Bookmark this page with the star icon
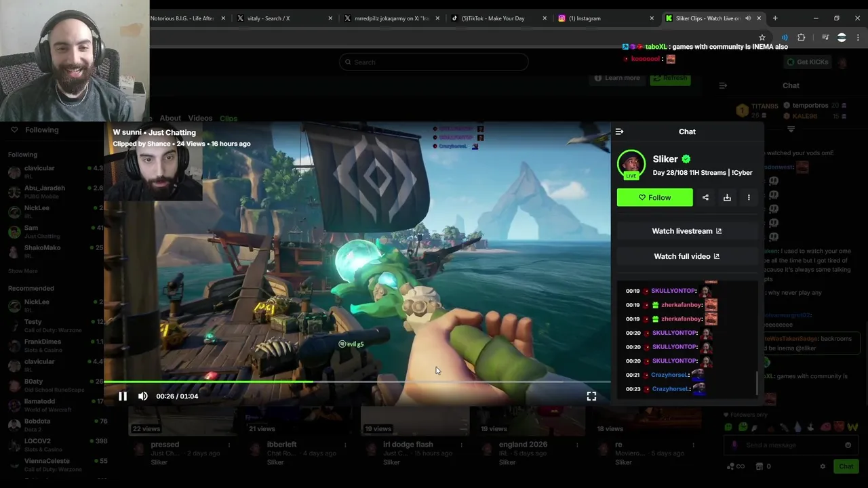The width and height of the screenshot is (868, 488). coord(762,37)
